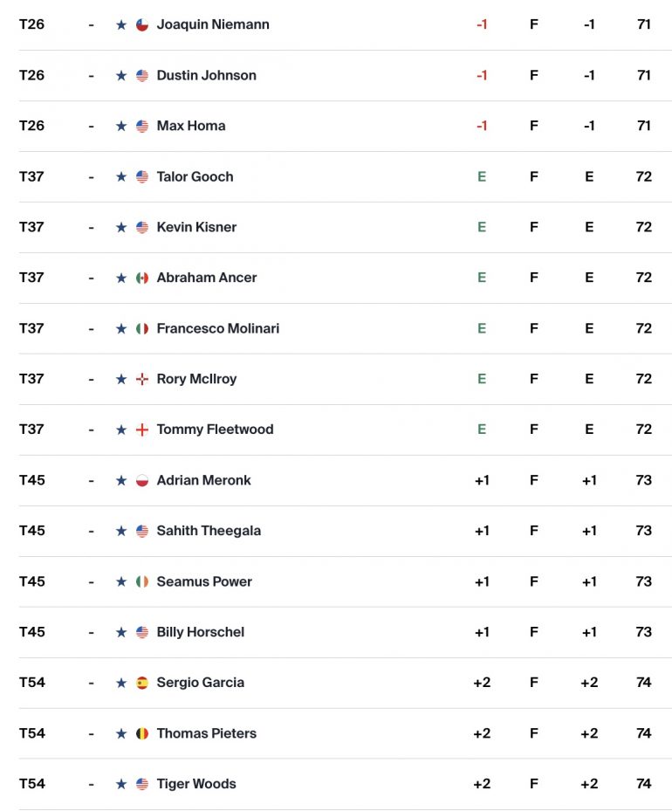Select Tiger Woods round score 74
This screenshot has height=811, width=672.
coord(643,784)
